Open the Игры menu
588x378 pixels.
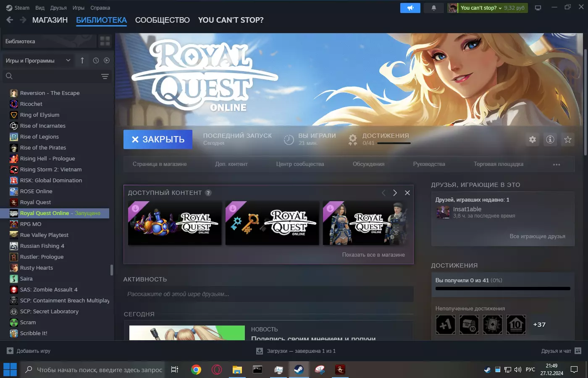coord(78,8)
